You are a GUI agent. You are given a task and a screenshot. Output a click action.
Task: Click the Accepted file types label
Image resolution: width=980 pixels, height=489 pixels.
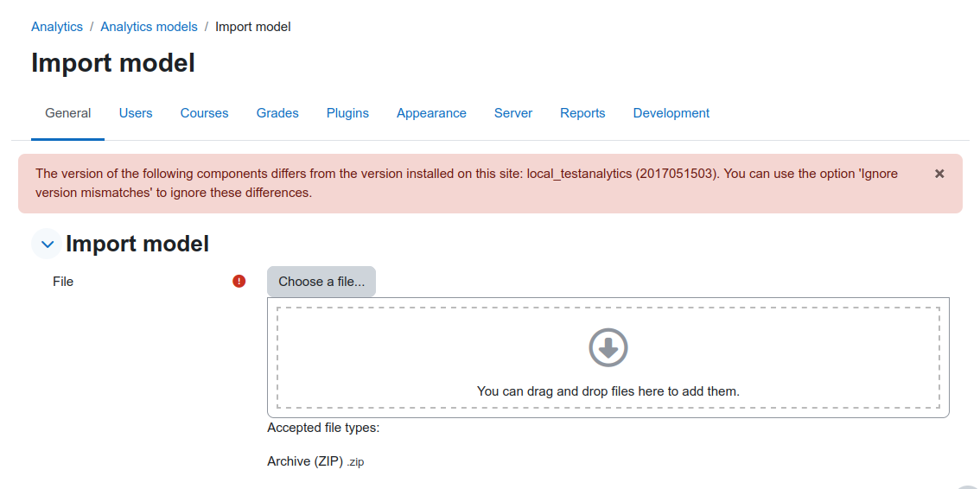pyautogui.click(x=323, y=428)
